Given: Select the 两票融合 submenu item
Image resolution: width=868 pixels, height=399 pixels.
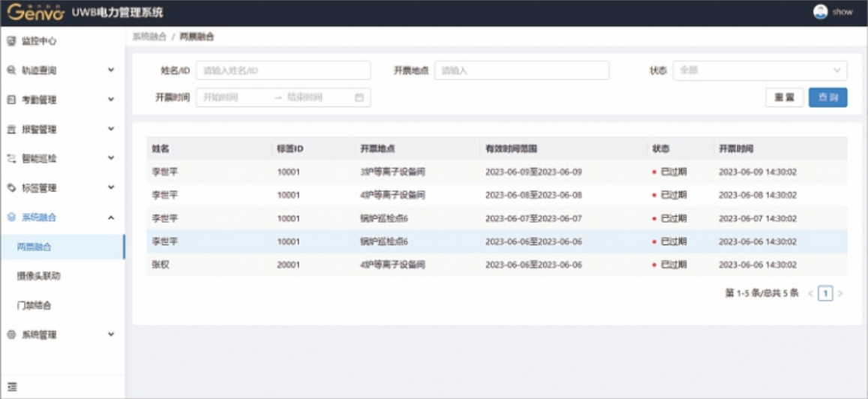Looking at the screenshot, I should [x=62, y=247].
